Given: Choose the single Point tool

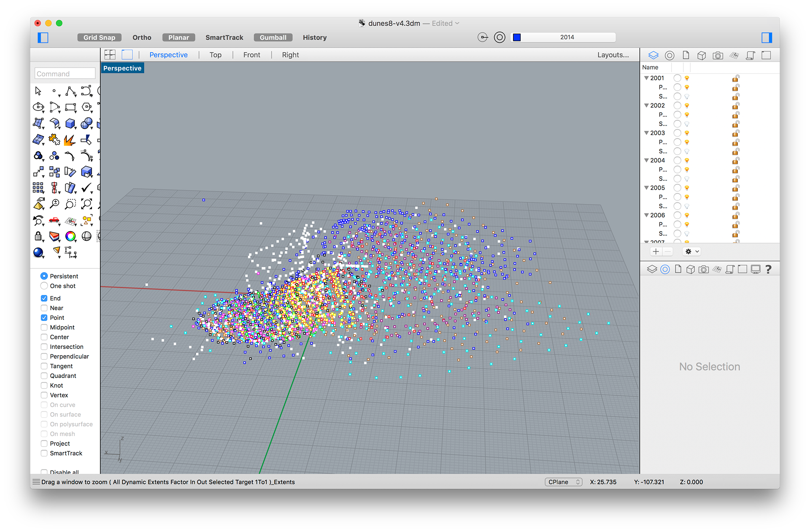Looking at the screenshot, I should point(54,91).
